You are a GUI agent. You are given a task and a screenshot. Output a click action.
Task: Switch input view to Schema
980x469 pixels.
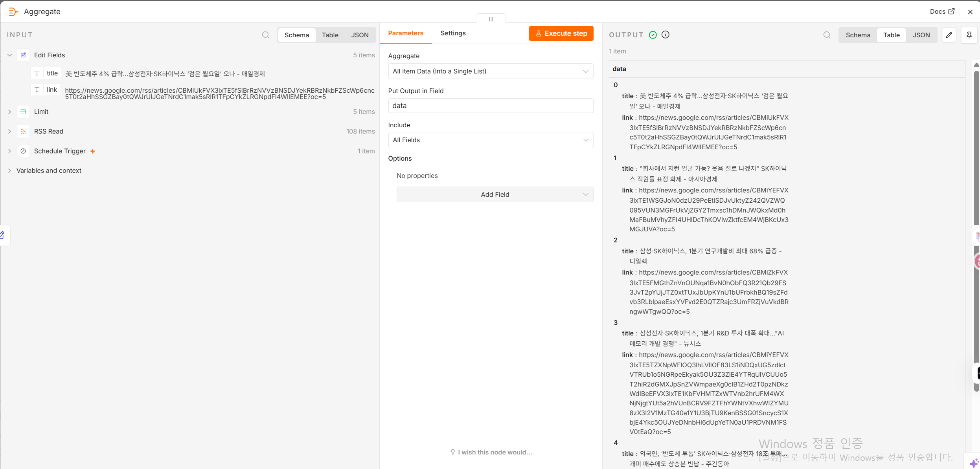click(x=297, y=35)
